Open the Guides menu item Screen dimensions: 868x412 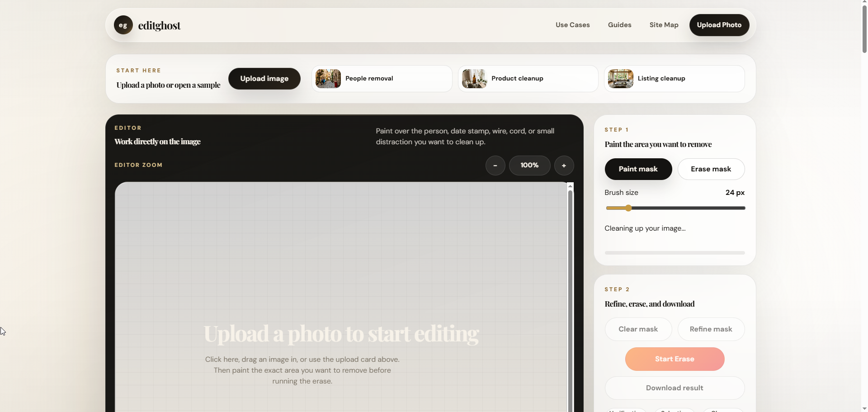point(619,25)
